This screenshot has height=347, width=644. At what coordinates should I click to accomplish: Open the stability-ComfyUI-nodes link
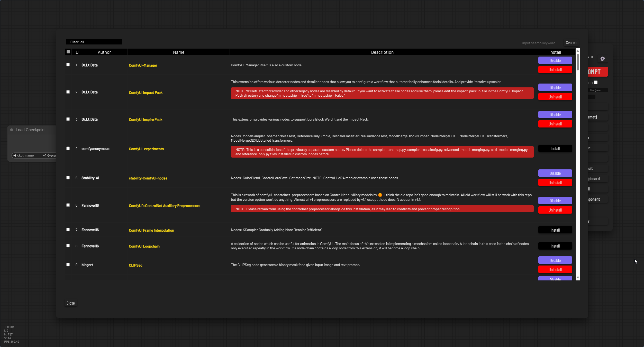(148, 178)
